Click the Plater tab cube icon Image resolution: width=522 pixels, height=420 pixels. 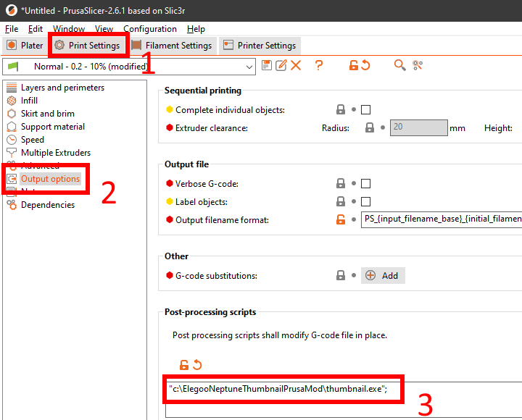pos(12,45)
